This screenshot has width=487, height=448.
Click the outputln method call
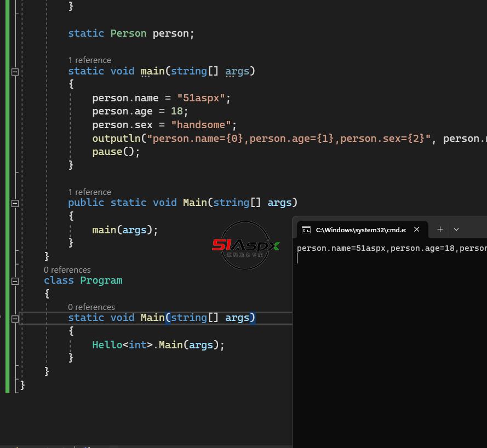(x=116, y=139)
